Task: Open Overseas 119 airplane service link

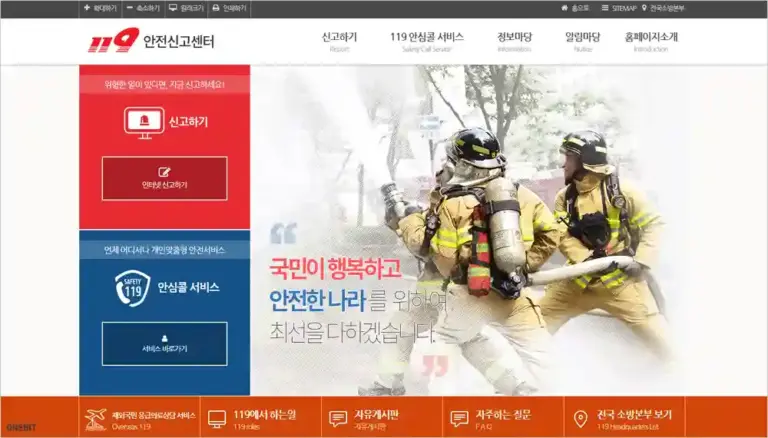Action: 140,420
